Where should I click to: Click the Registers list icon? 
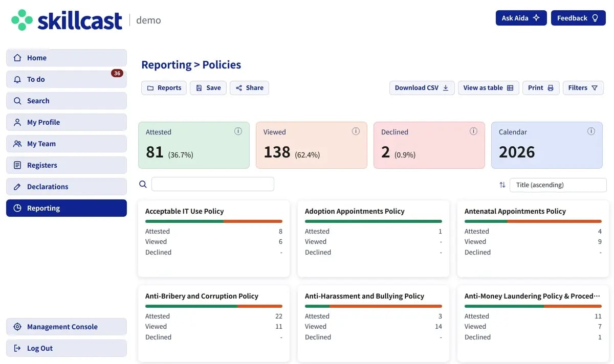[17, 165]
